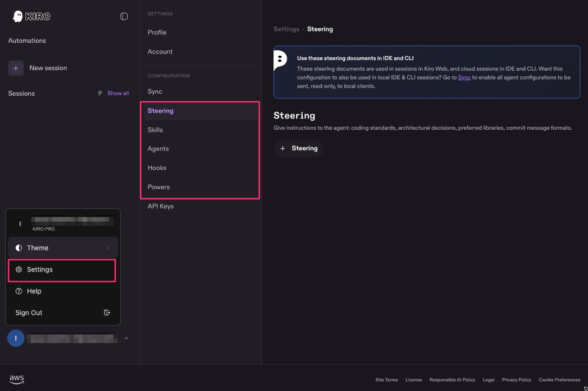Click the Steering page heading

coord(295,115)
